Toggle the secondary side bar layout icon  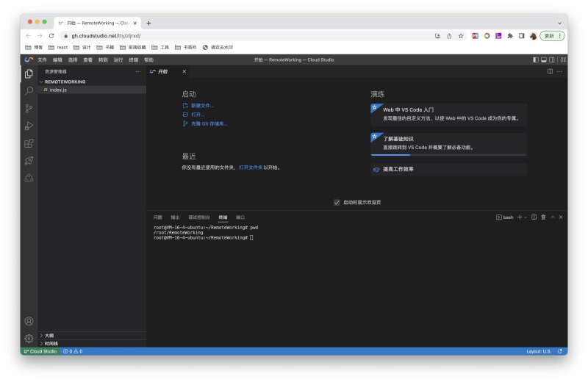pyautogui.click(x=552, y=60)
